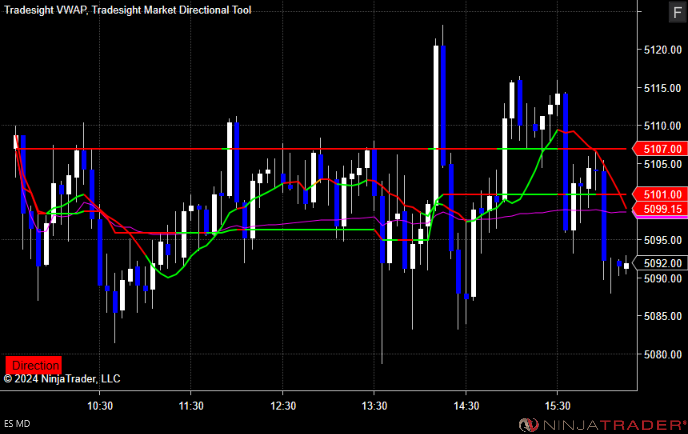The height and width of the screenshot is (434, 688).
Task: Click the ES MD instrument label
Action: (17, 423)
